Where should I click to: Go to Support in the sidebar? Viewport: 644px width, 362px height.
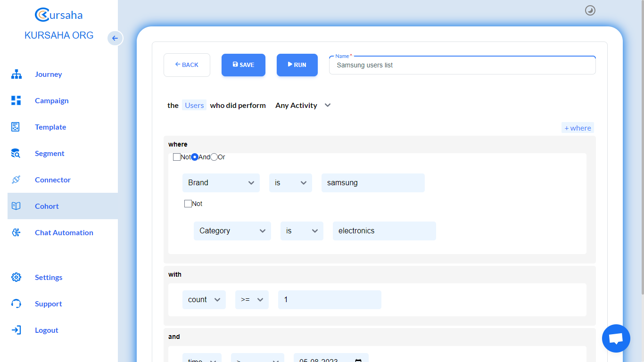[48, 304]
